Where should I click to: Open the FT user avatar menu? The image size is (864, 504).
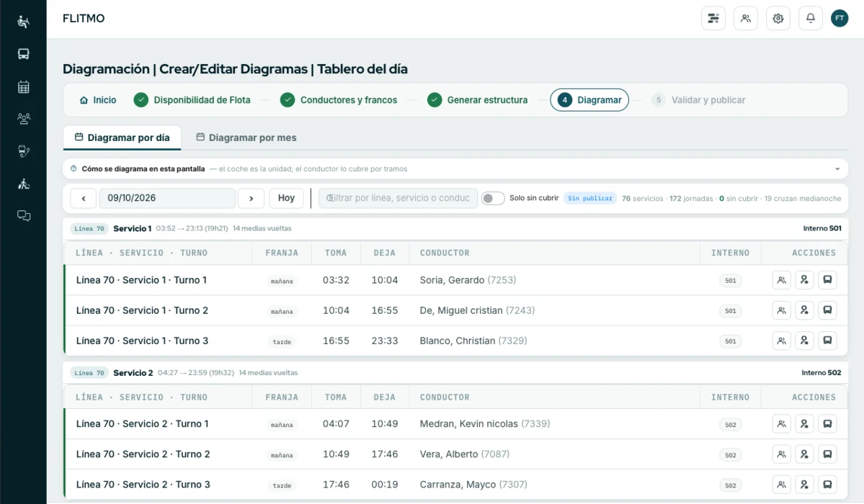[839, 18]
